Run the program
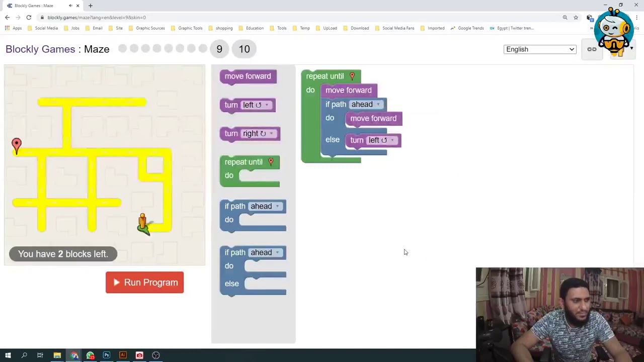The height and width of the screenshot is (362, 644). click(145, 283)
